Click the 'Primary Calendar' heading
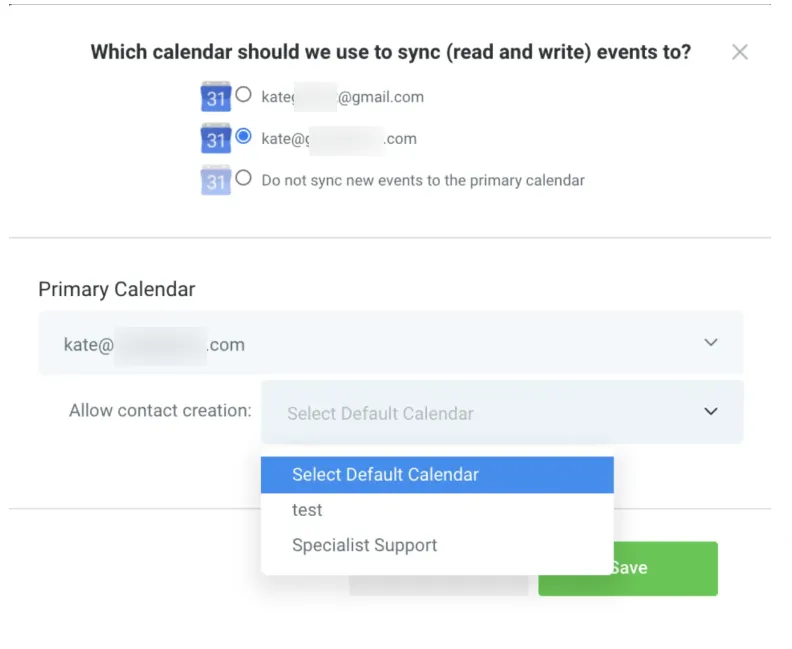792x649 pixels. pyautogui.click(x=117, y=290)
